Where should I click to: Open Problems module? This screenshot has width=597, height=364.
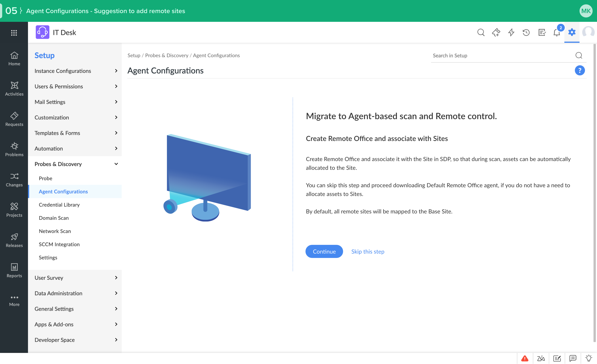tap(14, 149)
